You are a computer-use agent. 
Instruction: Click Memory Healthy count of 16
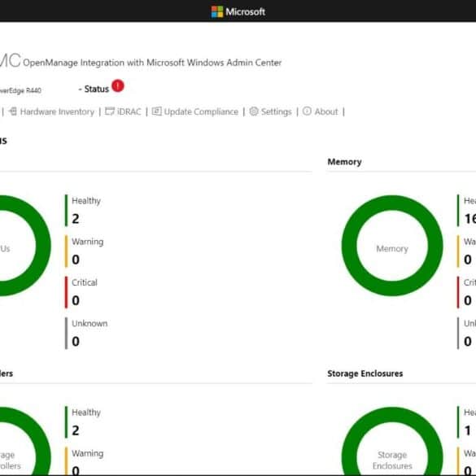(470, 219)
